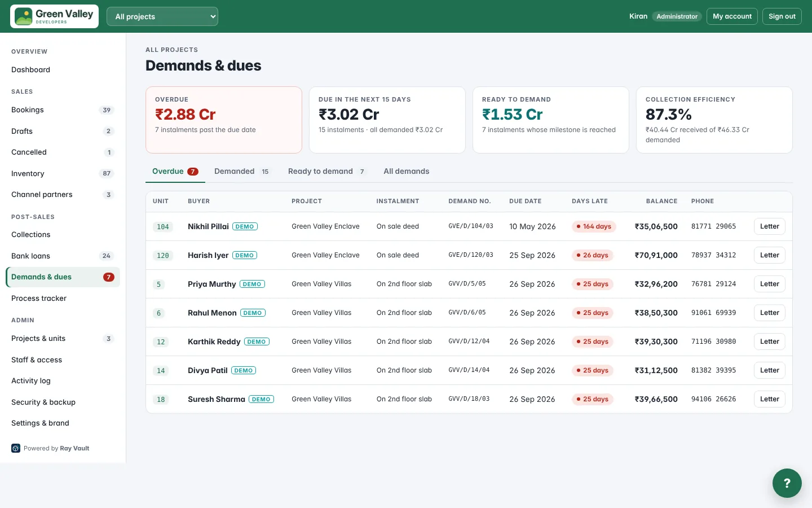Generate Letter for Harish Iyer
Screen dimensions: 812x508
770,255
